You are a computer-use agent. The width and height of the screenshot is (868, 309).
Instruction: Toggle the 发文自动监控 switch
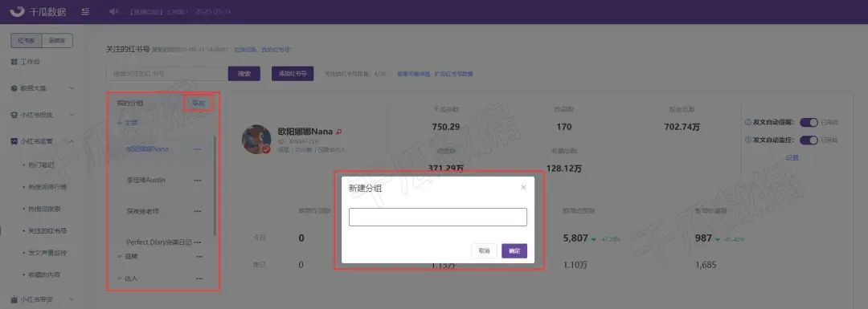pos(809,140)
